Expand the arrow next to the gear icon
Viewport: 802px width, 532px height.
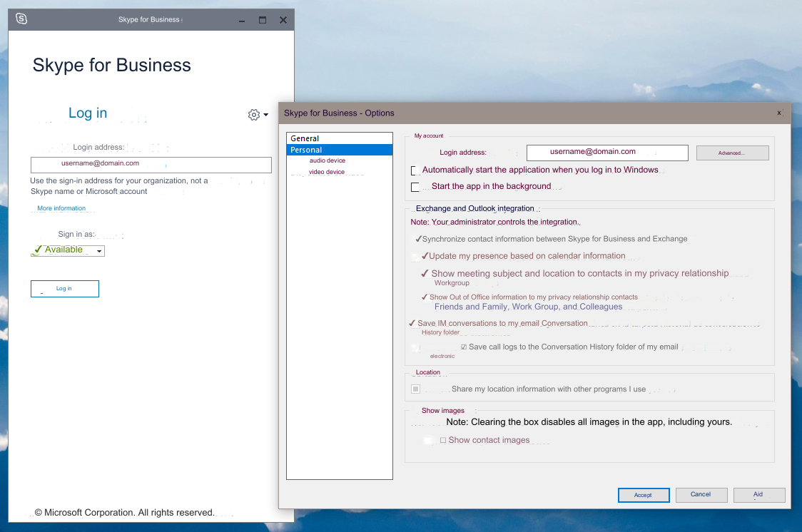coord(266,115)
